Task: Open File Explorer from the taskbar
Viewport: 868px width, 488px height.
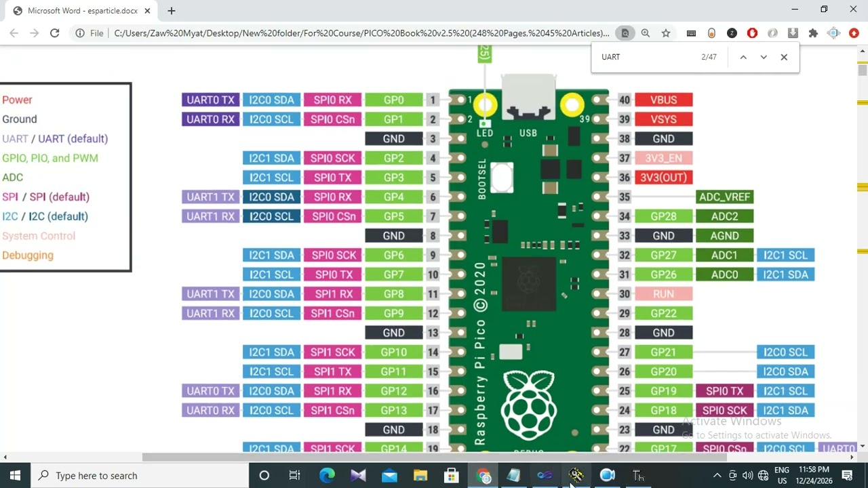Action: 420,476
